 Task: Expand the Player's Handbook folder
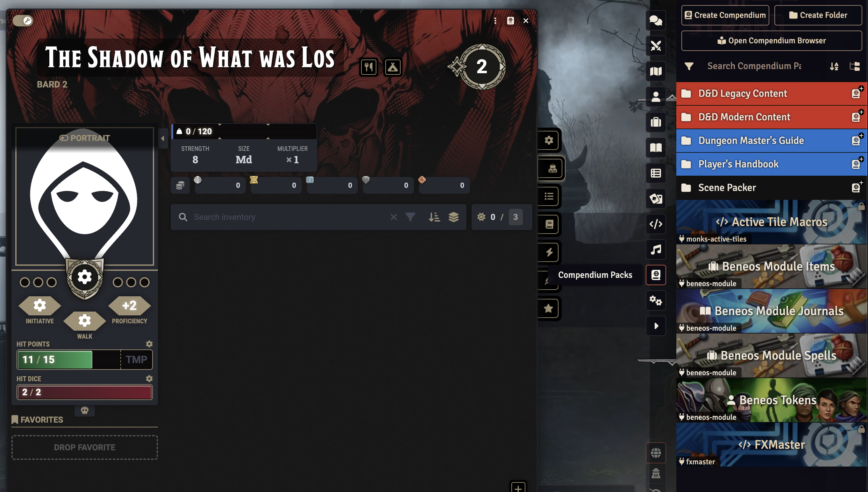click(x=738, y=164)
